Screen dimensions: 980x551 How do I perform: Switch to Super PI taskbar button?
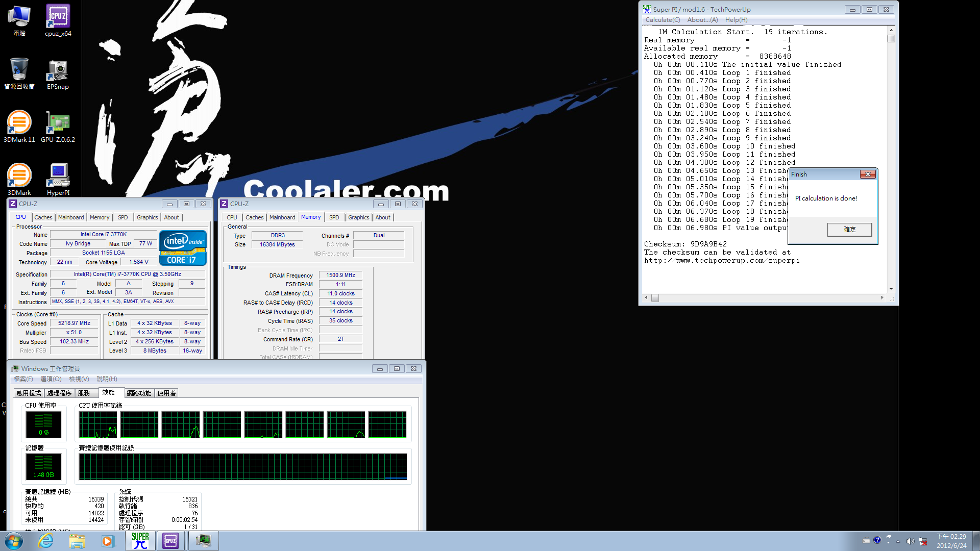tap(140, 541)
